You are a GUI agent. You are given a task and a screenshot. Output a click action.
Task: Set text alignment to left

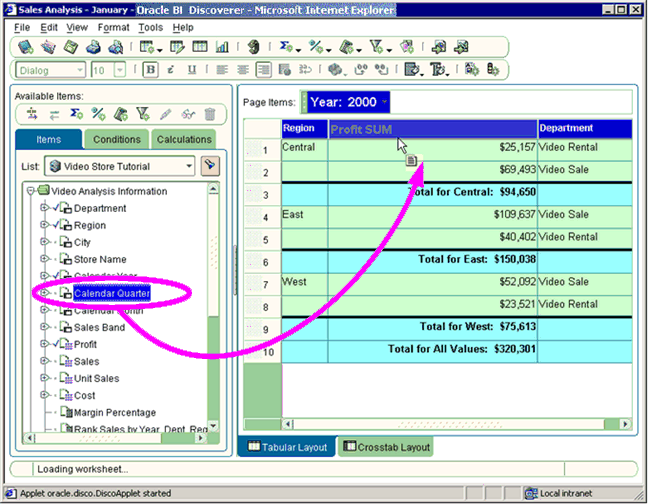click(x=222, y=69)
